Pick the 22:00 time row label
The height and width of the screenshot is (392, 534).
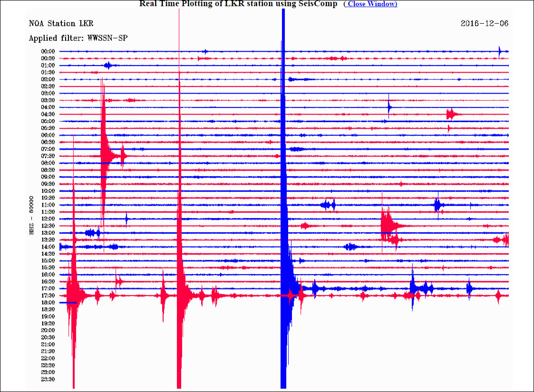(x=48, y=358)
